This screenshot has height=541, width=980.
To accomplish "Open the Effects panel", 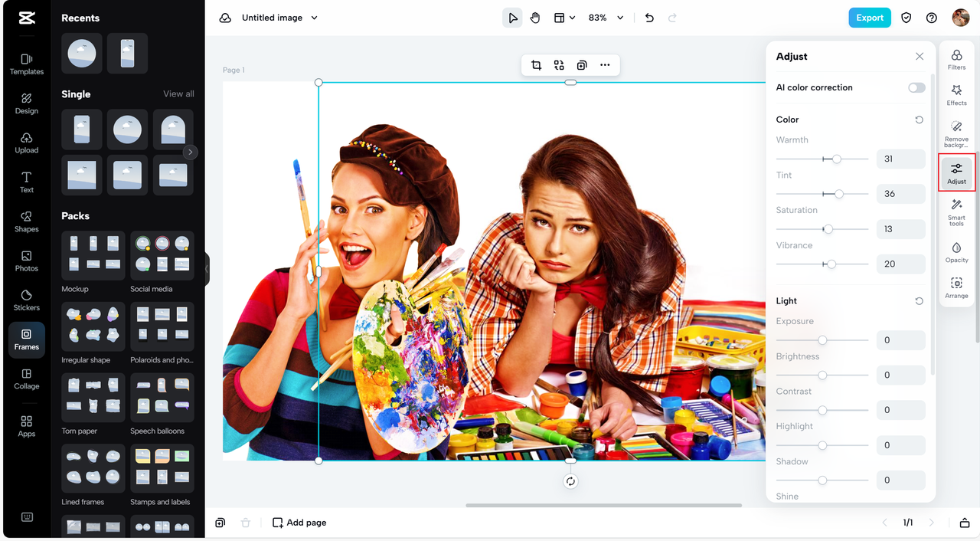I will 956,96.
